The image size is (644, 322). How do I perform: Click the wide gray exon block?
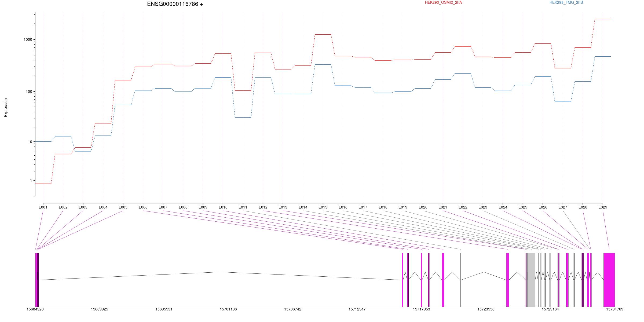pyautogui.click(x=531, y=280)
